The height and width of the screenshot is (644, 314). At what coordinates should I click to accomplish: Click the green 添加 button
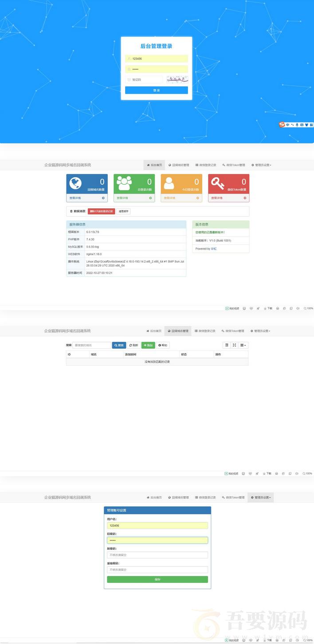pos(148,345)
